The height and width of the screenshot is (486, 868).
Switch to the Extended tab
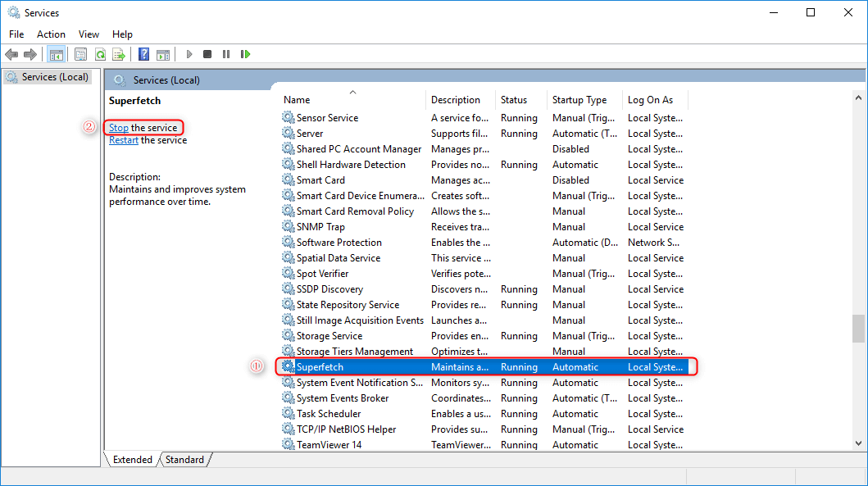click(x=132, y=460)
